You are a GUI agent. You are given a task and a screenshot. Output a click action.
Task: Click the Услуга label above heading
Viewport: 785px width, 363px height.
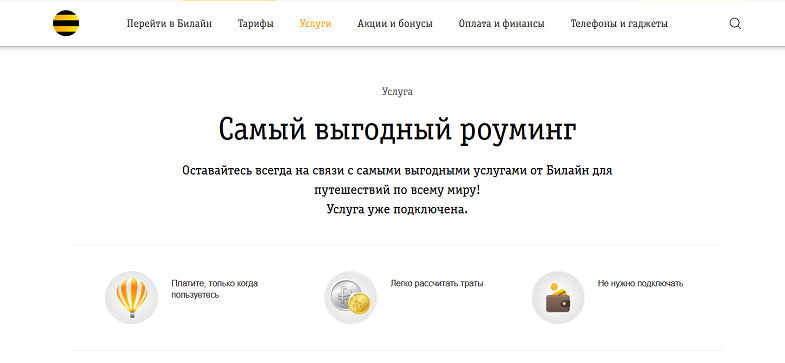397,92
